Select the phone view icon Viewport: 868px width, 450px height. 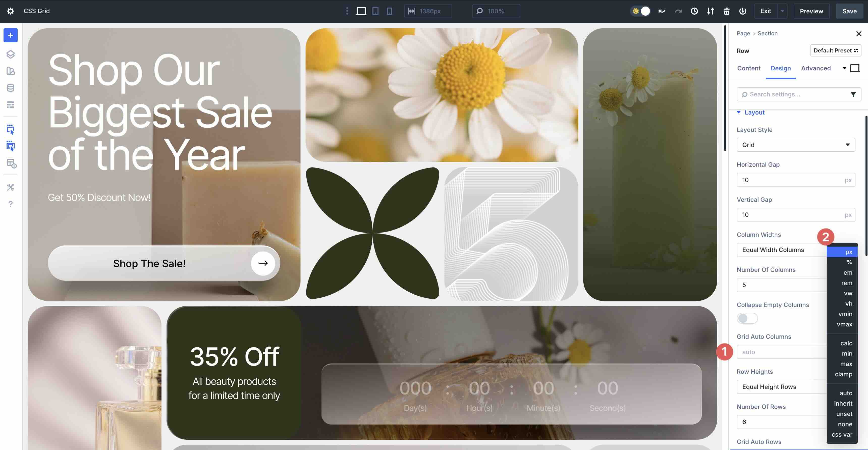pos(390,11)
